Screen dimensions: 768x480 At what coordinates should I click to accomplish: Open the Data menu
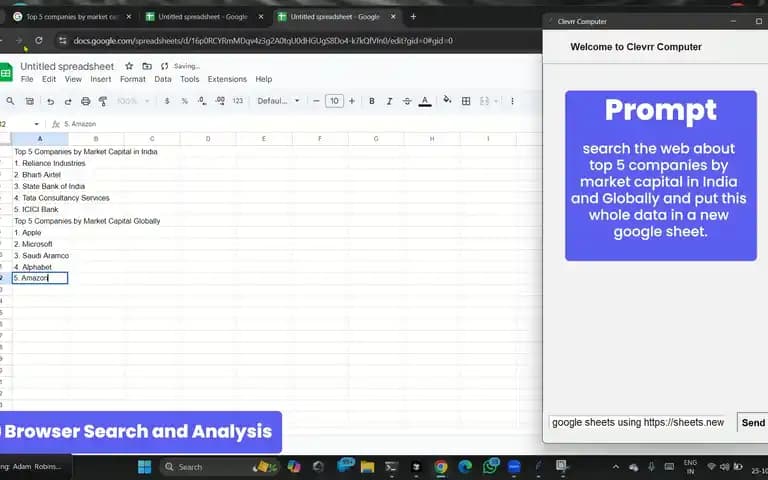click(x=163, y=79)
